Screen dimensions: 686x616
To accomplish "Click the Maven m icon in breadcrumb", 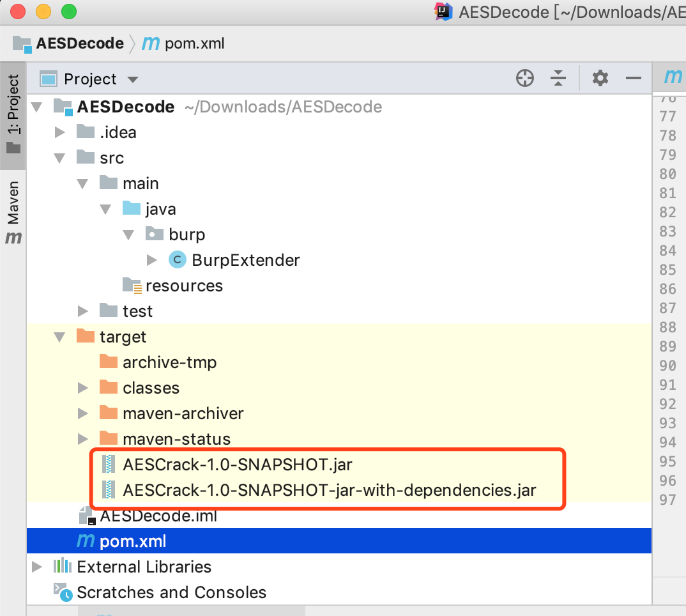I will 151,43.
